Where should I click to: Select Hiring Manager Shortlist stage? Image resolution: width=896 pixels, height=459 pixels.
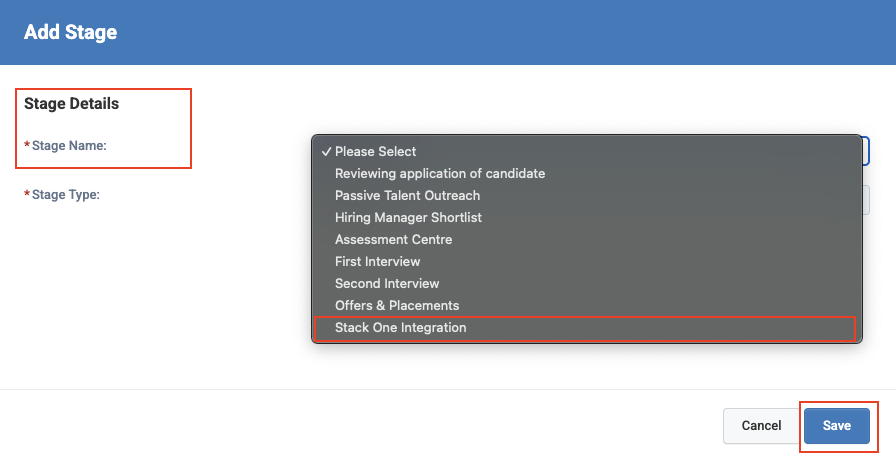408,218
